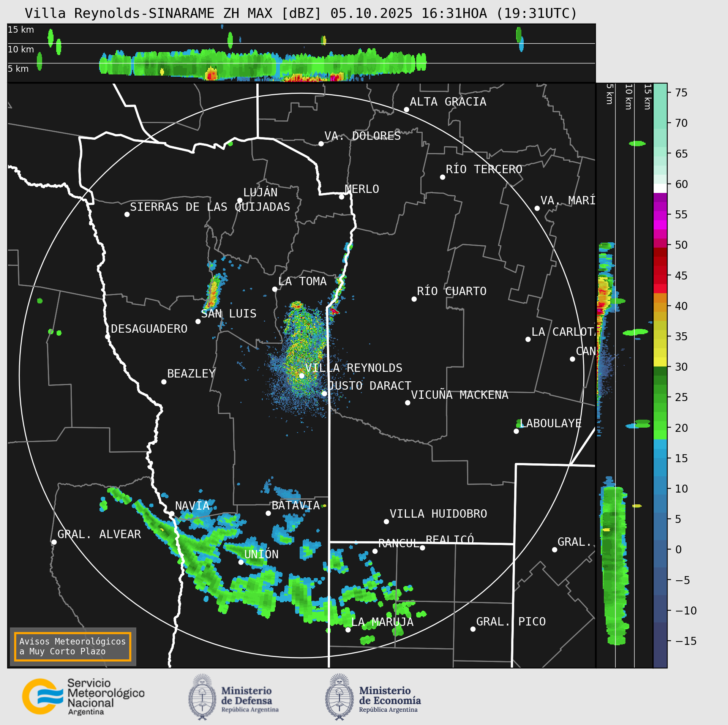Click the Río Tercero location dot
This screenshot has width=728, height=725.
442,177
